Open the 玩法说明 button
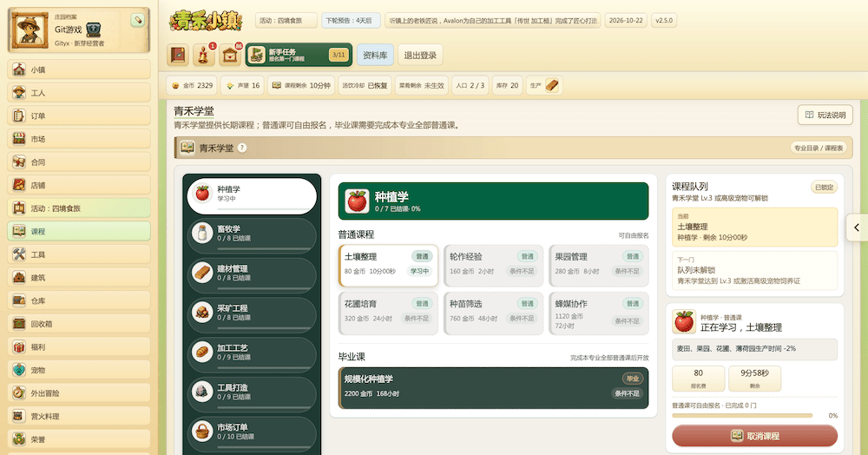The height and width of the screenshot is (455, 868). [825, 115]
